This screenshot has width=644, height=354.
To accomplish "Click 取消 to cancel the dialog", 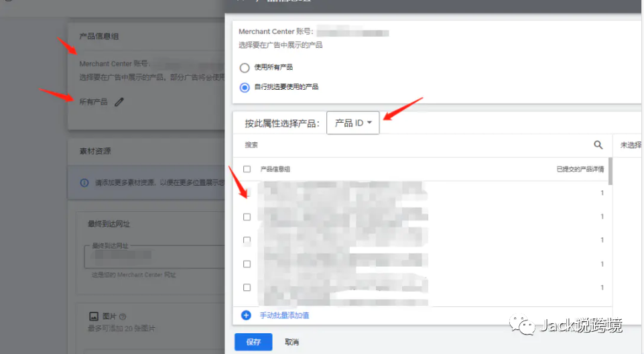I will click(292, 342).
